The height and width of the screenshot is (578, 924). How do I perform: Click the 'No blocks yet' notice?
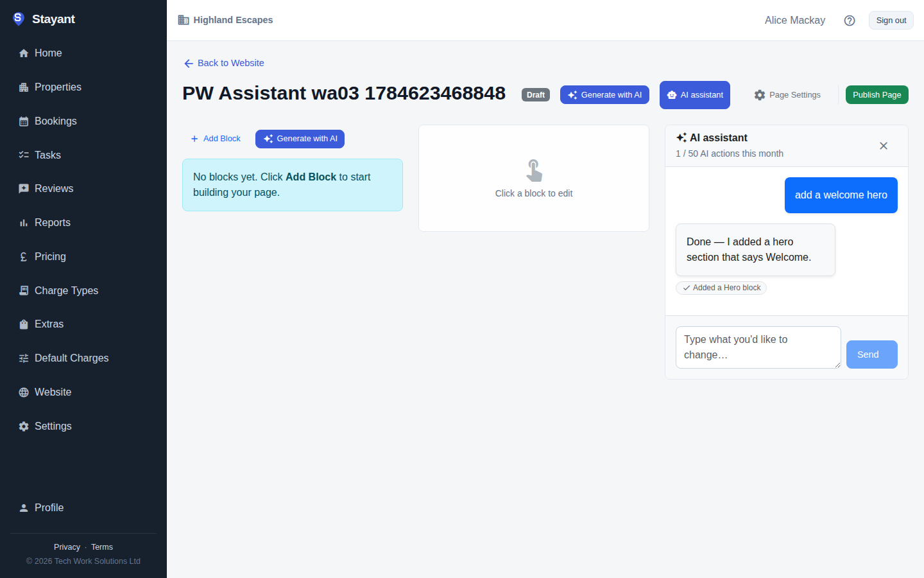293,185
